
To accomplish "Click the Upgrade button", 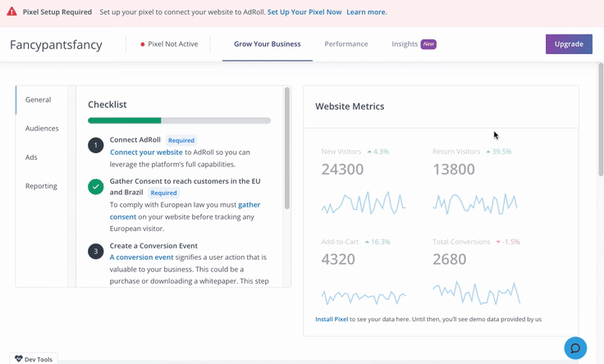I will click(x=568, y=44).
